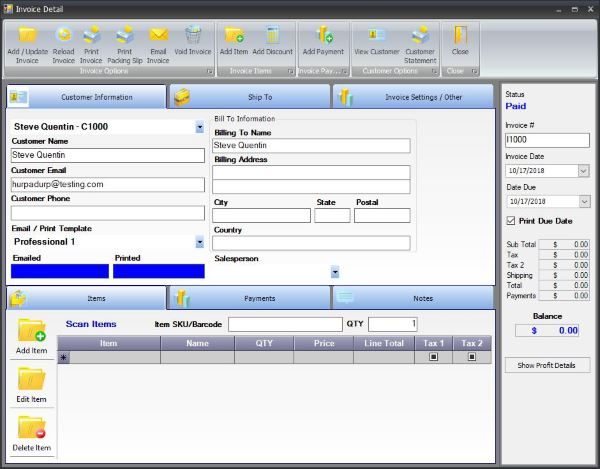Toggle the Tax 2 checkbox in item row
The image size is (600, 469).
point(472,357)
